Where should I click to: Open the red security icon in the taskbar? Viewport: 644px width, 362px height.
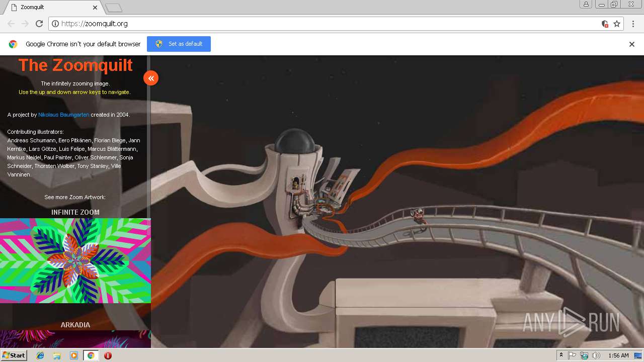[108, 355]
